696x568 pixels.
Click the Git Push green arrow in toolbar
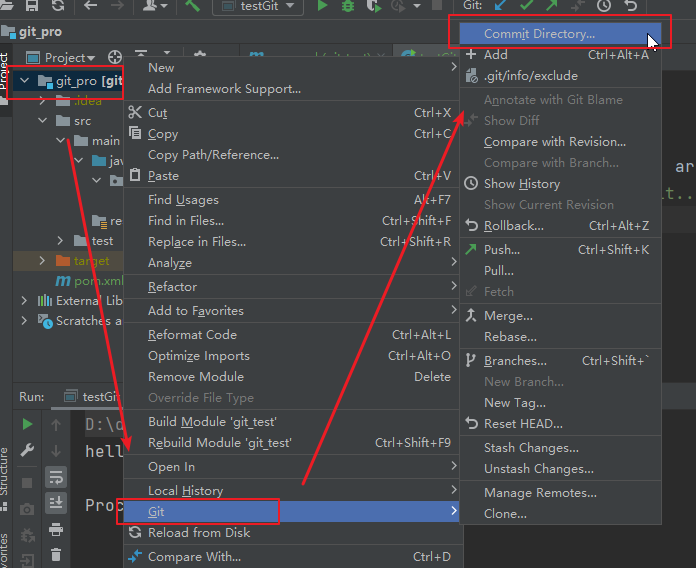[x=552, y=6]
